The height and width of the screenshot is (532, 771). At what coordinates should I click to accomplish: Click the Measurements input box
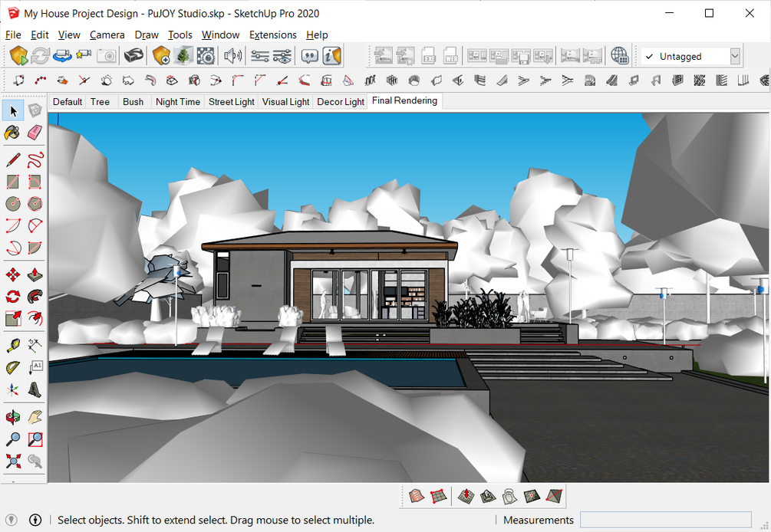(666, 520)
